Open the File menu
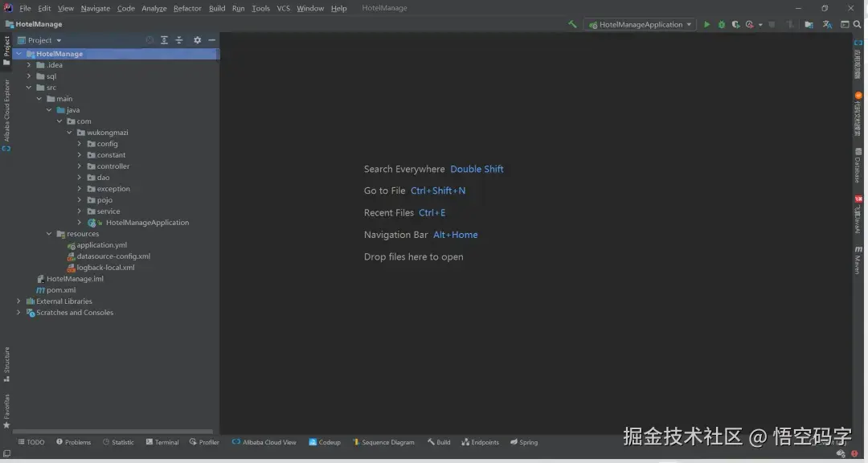The height and width of the screenshot is (463, 868). coord(25,8)
